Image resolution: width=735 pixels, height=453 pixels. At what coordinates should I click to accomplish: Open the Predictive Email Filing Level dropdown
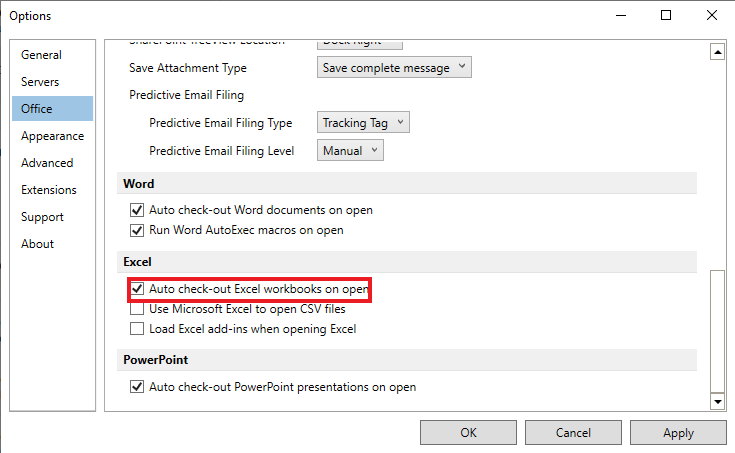coord(350,151)
